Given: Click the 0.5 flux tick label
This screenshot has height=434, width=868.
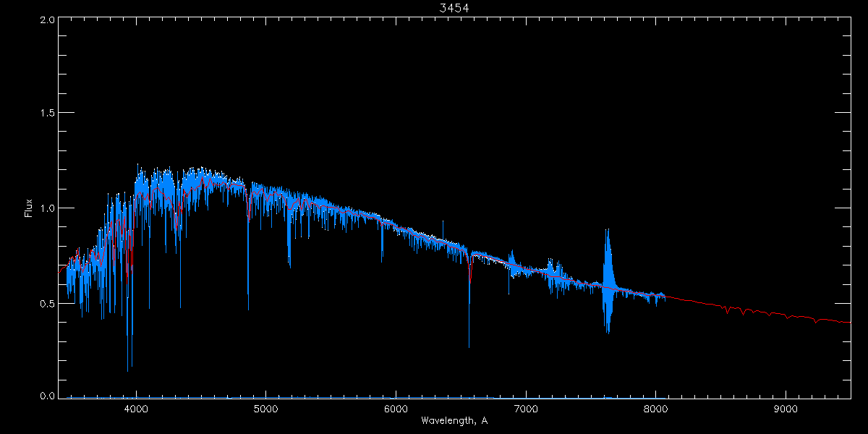Looking at the screenshot, I should [47, 303].
